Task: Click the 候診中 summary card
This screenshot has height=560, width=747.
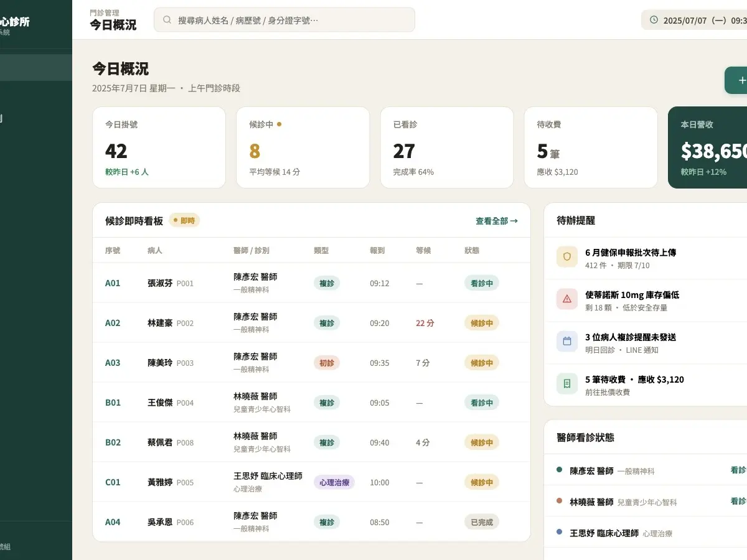Action: click(x=303, y=147)
